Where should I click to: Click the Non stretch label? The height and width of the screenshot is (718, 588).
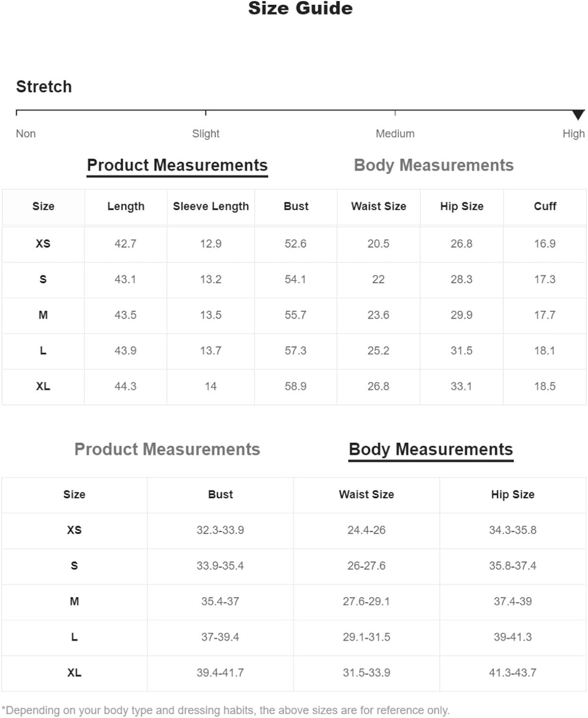[26, 134]
